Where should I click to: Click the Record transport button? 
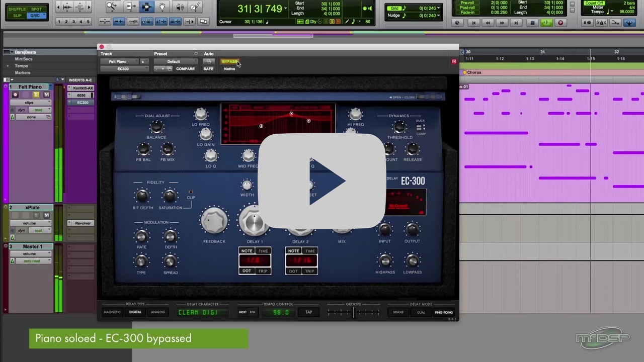point(560,23)
